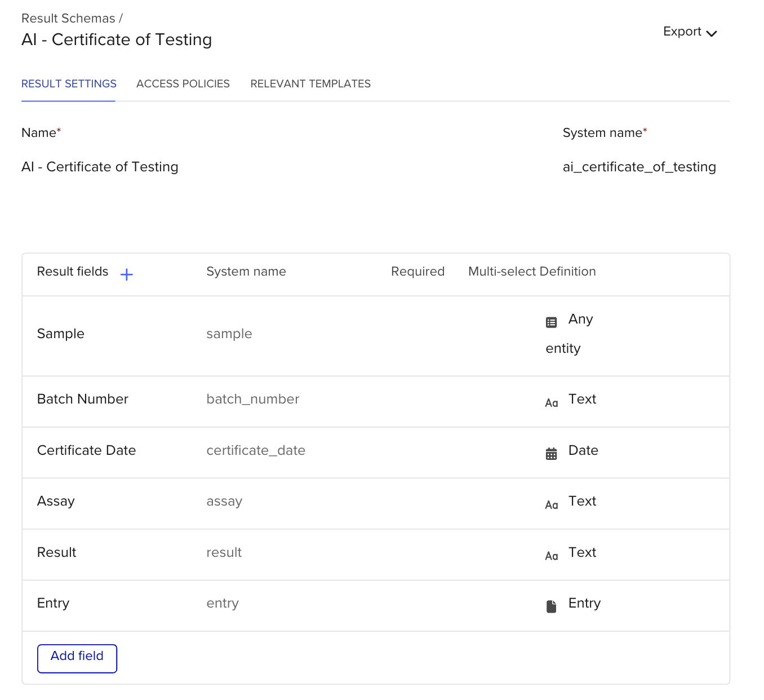Click the text type icon in Result row
Viewport: 764px width, 700px height.
click(552, 556)
